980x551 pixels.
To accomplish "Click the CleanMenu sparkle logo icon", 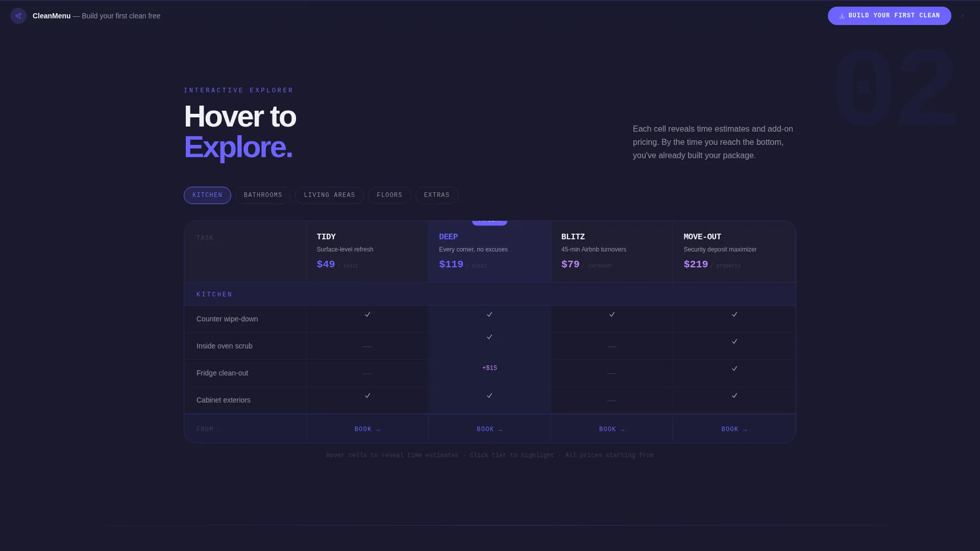I will [18, 16].
